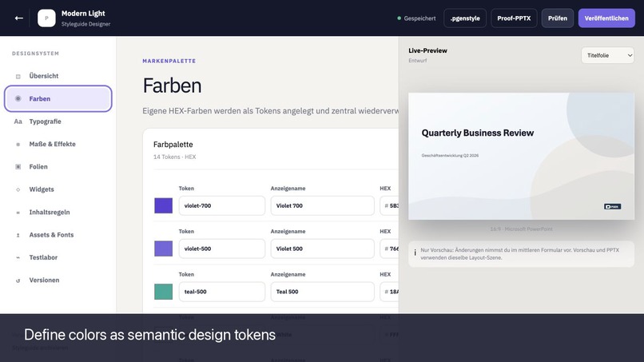Screen dimensions: 644x362
Task: Focus the violet-500 token field
Action: click(222, 249)
